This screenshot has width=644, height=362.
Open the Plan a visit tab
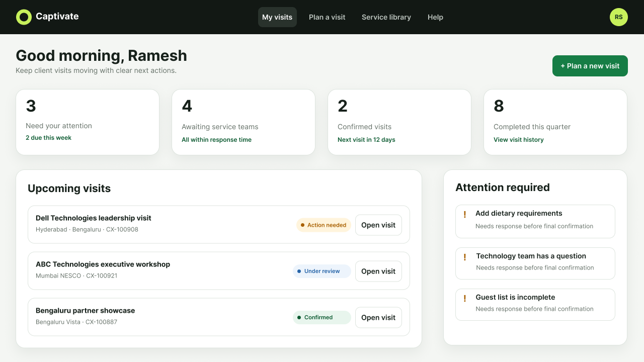tap(327, 17)
